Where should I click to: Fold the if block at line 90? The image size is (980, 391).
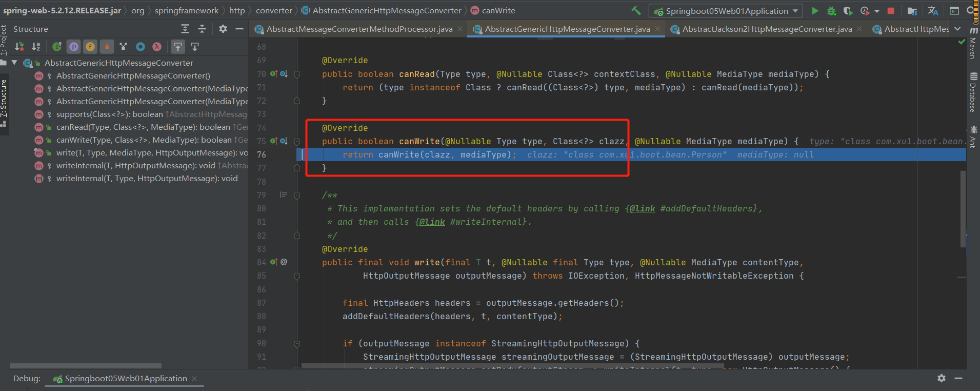click(297, 343)
